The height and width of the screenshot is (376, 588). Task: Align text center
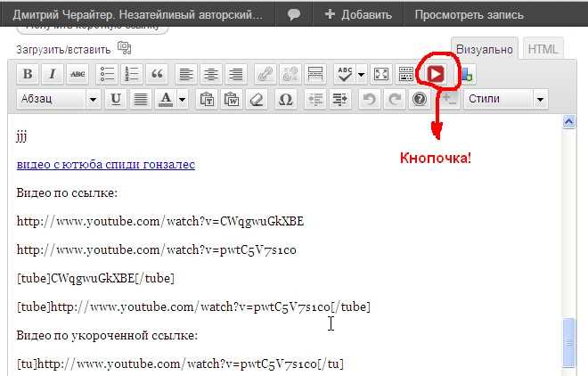pos(211,74)
